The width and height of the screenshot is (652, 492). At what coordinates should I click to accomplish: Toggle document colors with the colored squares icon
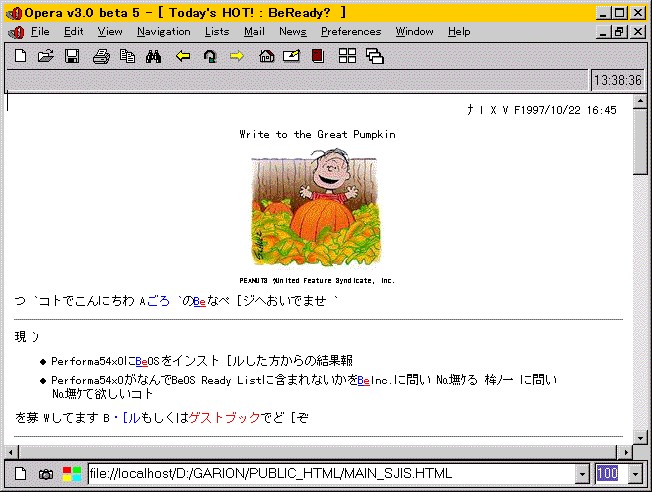[x=72, y=473]
